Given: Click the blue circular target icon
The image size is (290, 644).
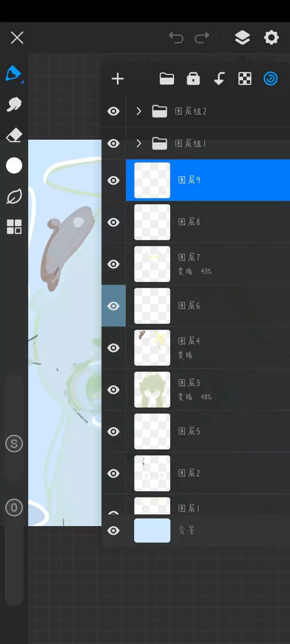Looking at the screenshot, I should (271, 78).
